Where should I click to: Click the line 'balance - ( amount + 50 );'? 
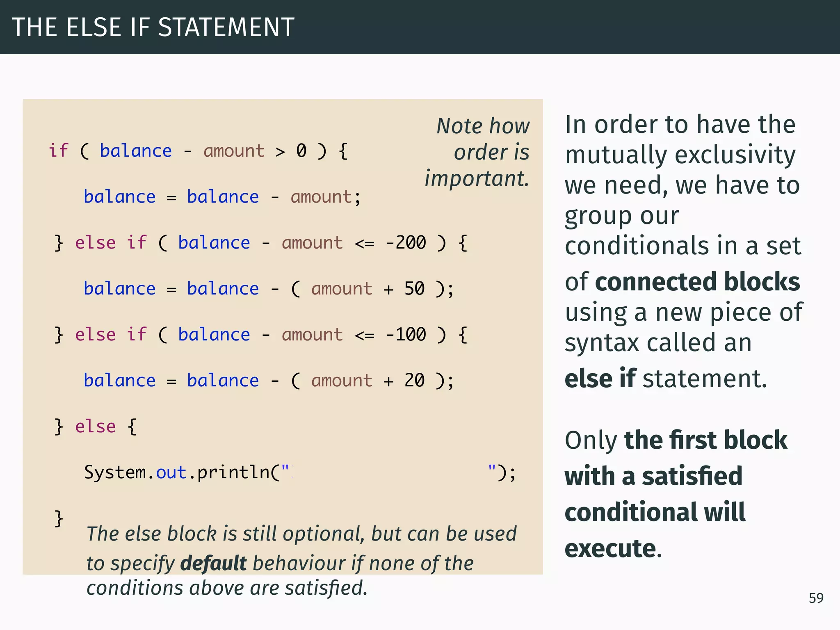(x=269, y=289)
